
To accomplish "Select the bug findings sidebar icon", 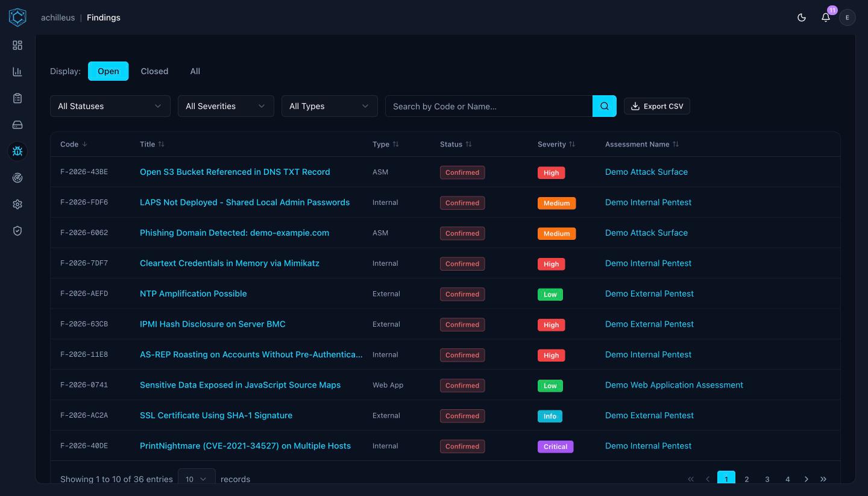I will [17, 151].
